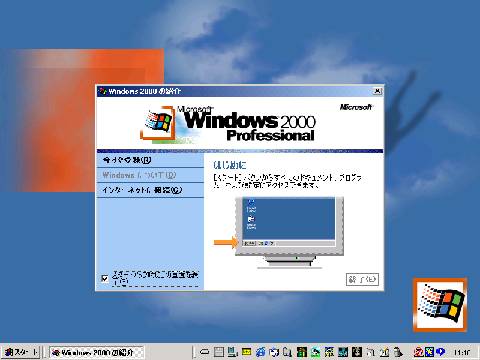Close the Windows 2000 introduction dialog

(x=377, y=91)
